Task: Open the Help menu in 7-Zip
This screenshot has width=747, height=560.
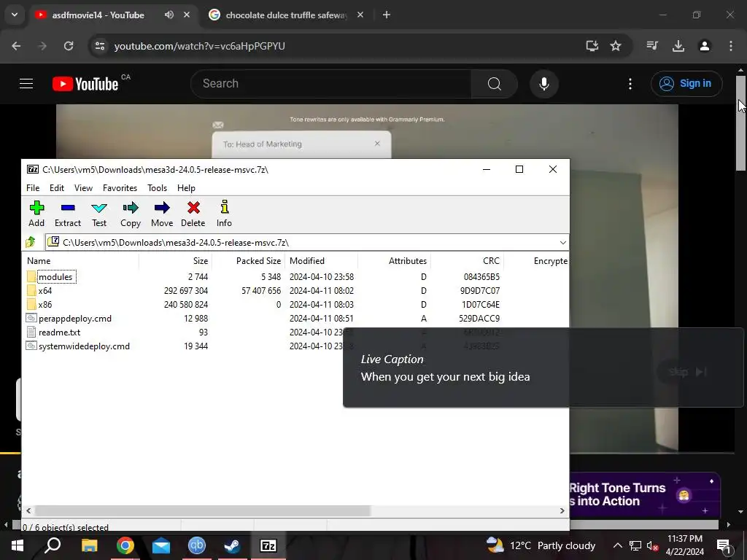Action: [x=186, y=188]
